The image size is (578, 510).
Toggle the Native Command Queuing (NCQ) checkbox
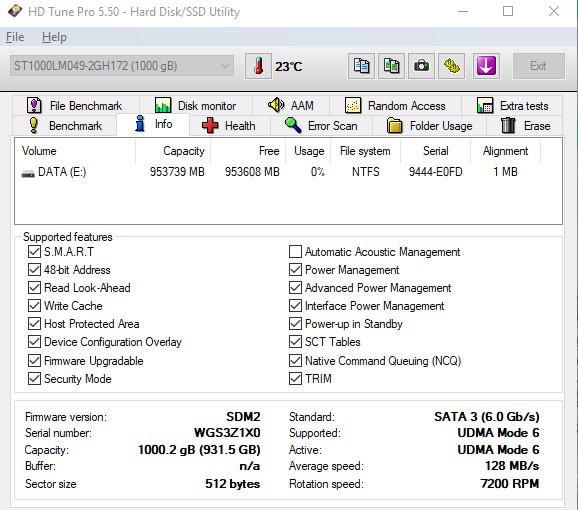(295, 360)
